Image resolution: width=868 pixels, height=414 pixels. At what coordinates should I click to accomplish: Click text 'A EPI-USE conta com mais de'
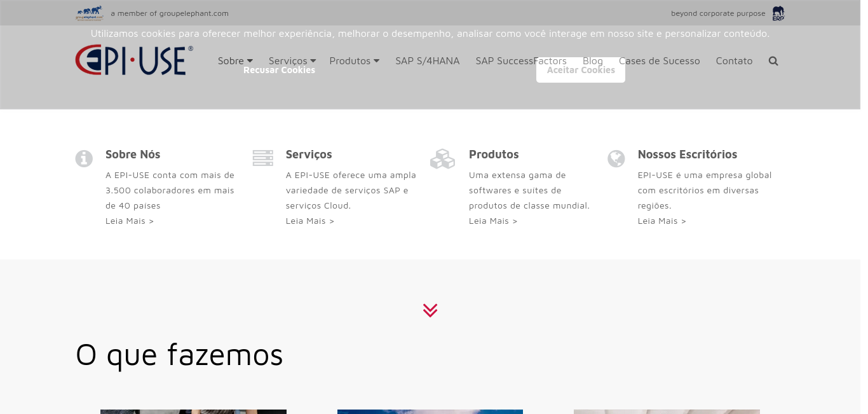[170, 175]
